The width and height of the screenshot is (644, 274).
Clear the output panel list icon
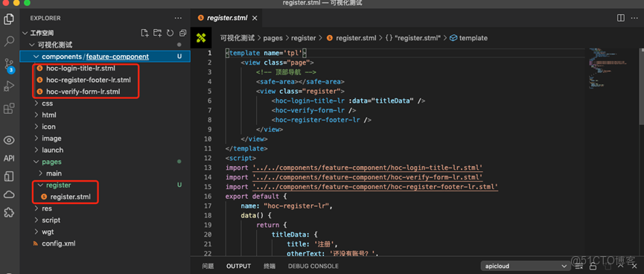579,267
